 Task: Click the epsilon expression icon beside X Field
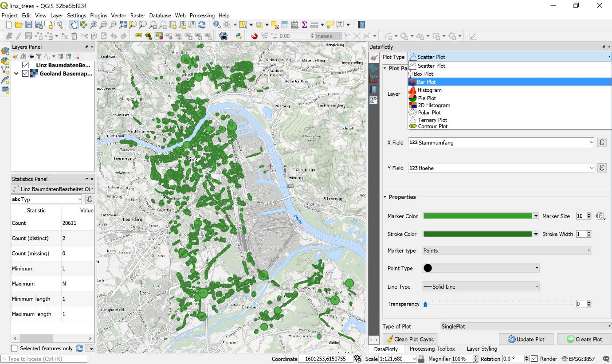tap(602, 142)
